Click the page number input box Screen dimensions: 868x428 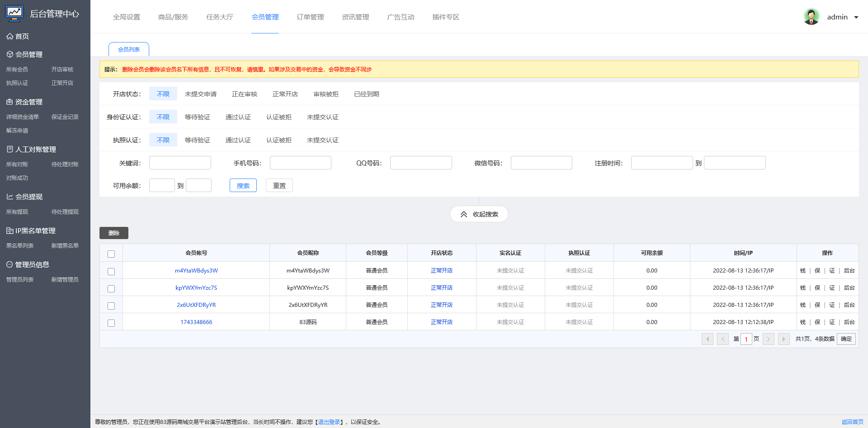click(746, 339)
